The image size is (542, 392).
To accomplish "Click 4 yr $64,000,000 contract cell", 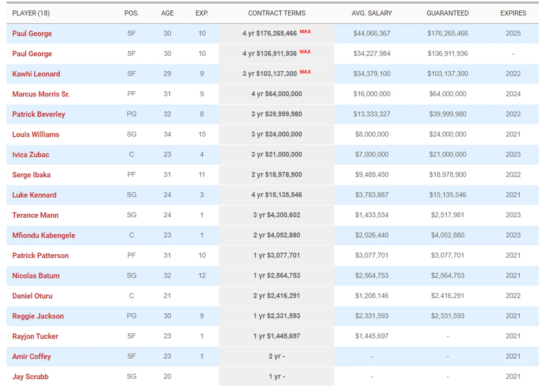I will point(277,94).
